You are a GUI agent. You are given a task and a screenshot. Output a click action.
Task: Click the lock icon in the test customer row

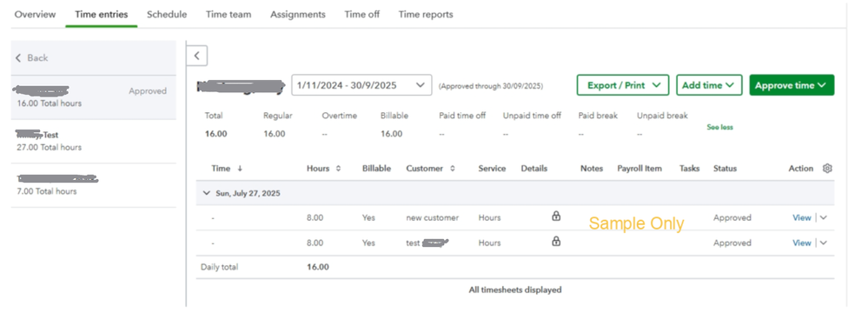coord(556,241)
